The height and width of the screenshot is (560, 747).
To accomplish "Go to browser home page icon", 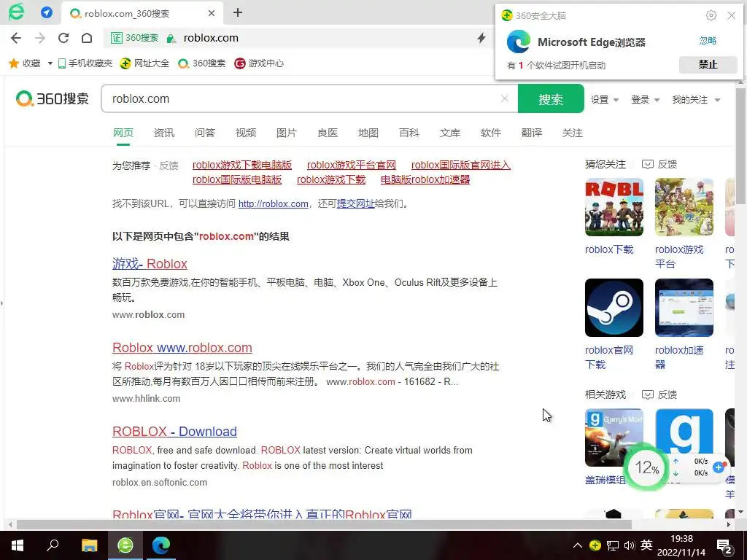I will pos(87,38).
